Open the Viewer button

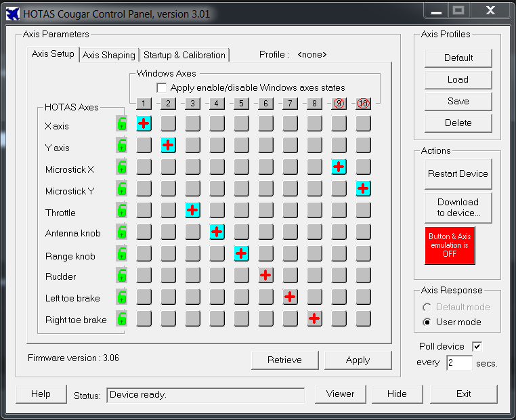click(x=340, y=394)
